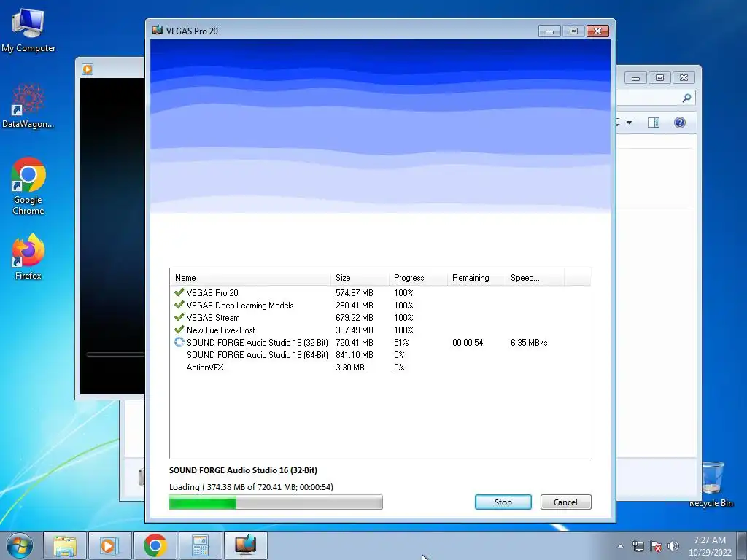Open the calculator taskbar icon

[x=200, y=545]
